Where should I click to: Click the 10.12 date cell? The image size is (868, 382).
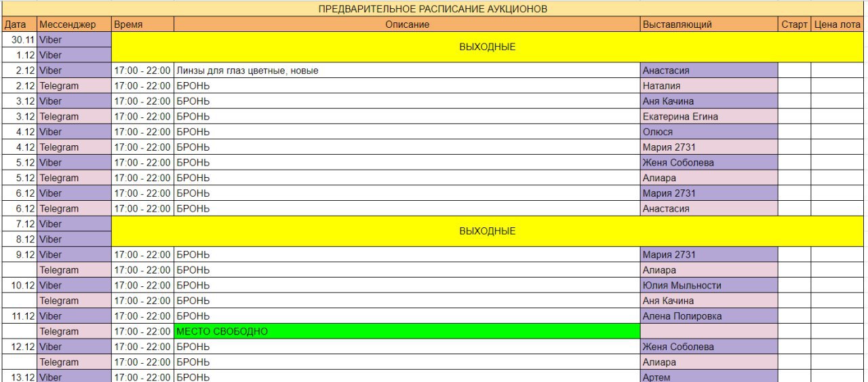pos(19,286)
